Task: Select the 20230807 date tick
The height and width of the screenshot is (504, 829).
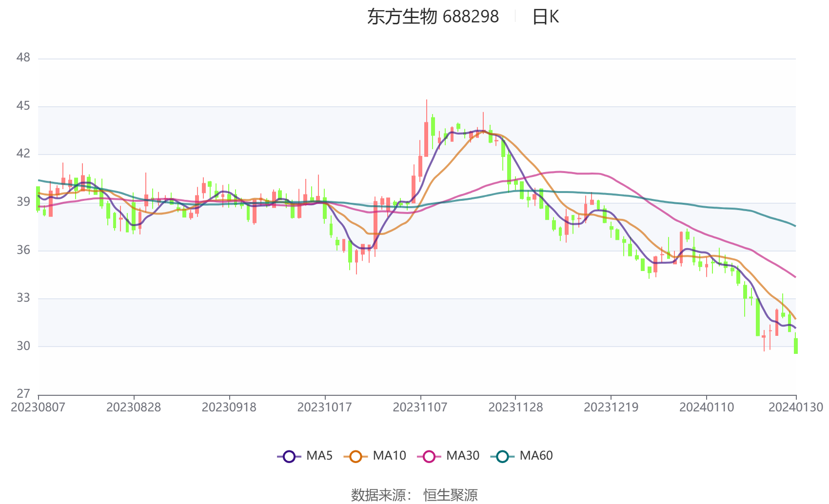Action: coord(38,407)
